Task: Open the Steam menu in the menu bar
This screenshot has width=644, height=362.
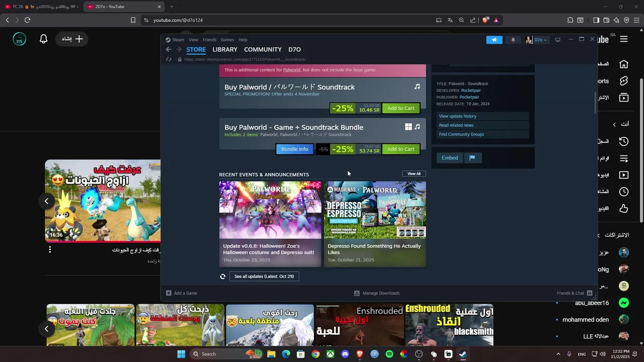Action: coord(178,40)
